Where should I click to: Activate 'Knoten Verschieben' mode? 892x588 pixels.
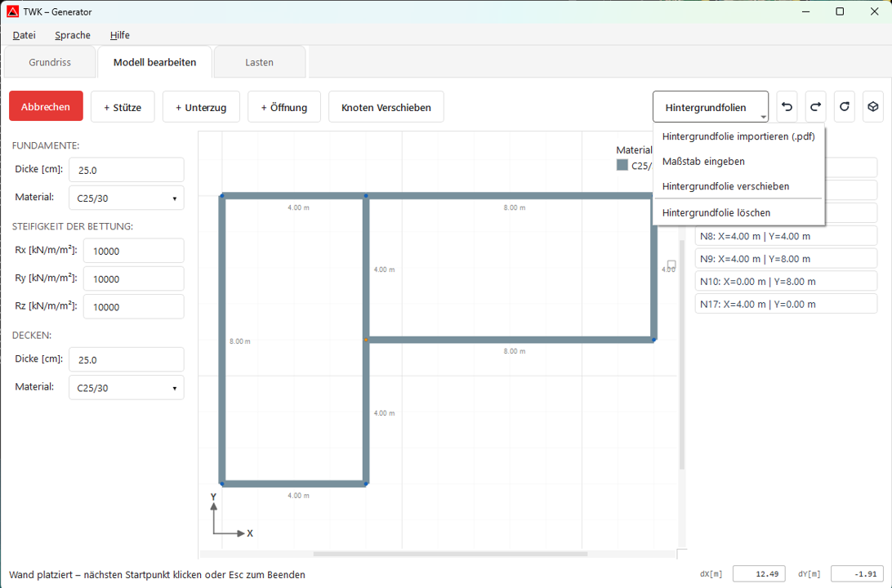[386, 106]
